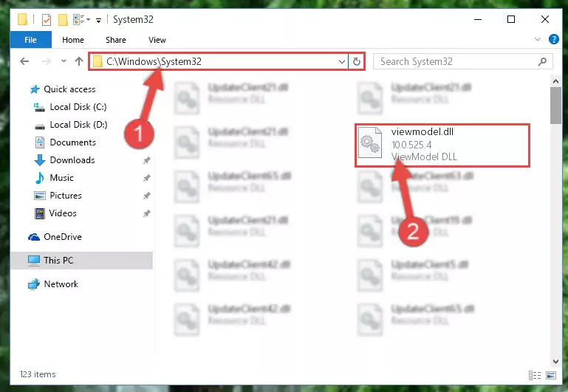Switch to Large icons view in status bar
Image resolution: width=568 pixels, height=392 pixels.
(551, 375)
